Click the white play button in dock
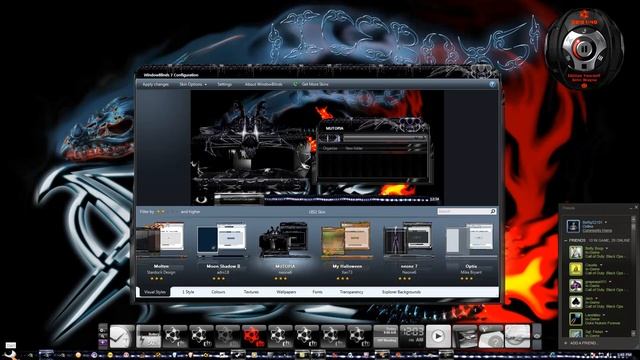640x360 pixels. [x=438, y=337]
